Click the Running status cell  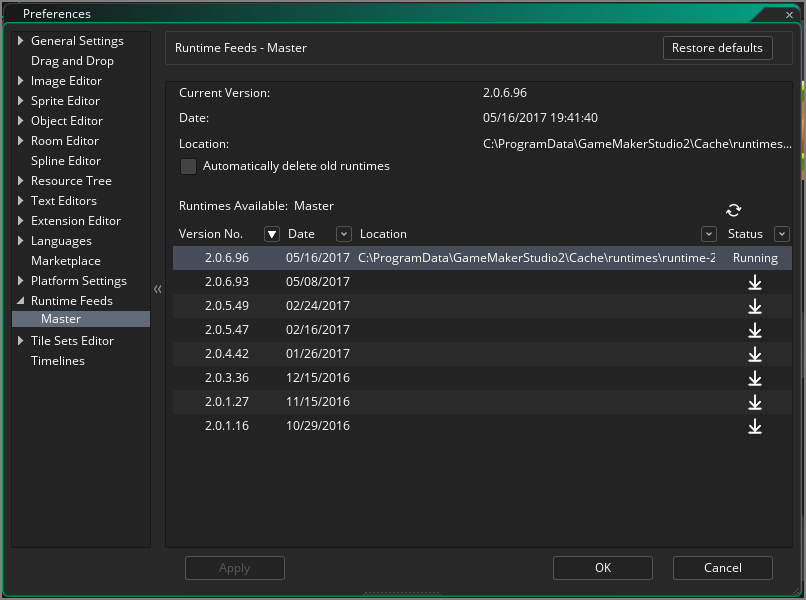(755, 258)
